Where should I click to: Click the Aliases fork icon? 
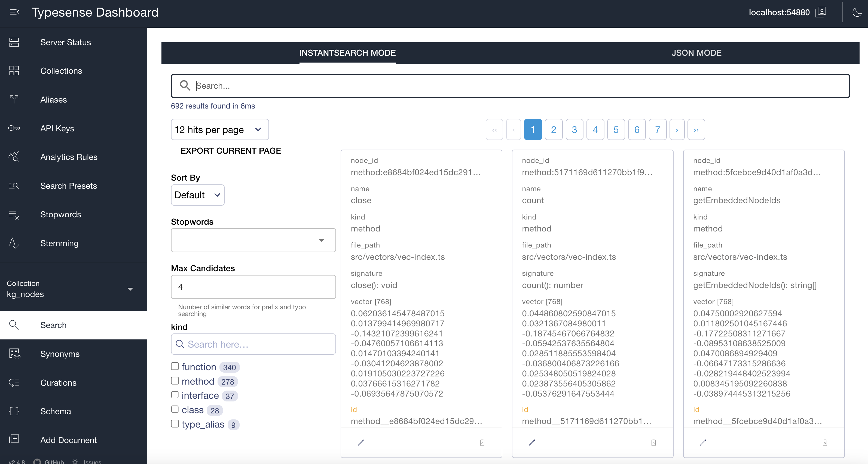[14, 99]
